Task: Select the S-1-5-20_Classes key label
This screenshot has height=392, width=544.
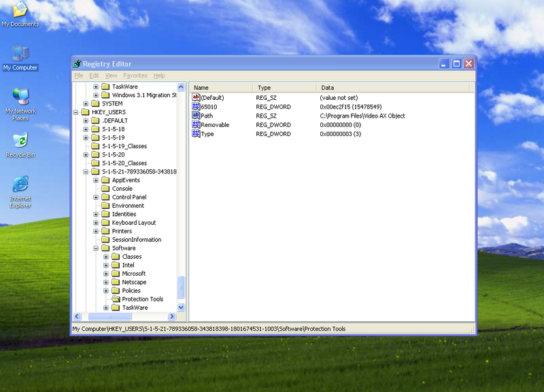Action: pos(124,163)
